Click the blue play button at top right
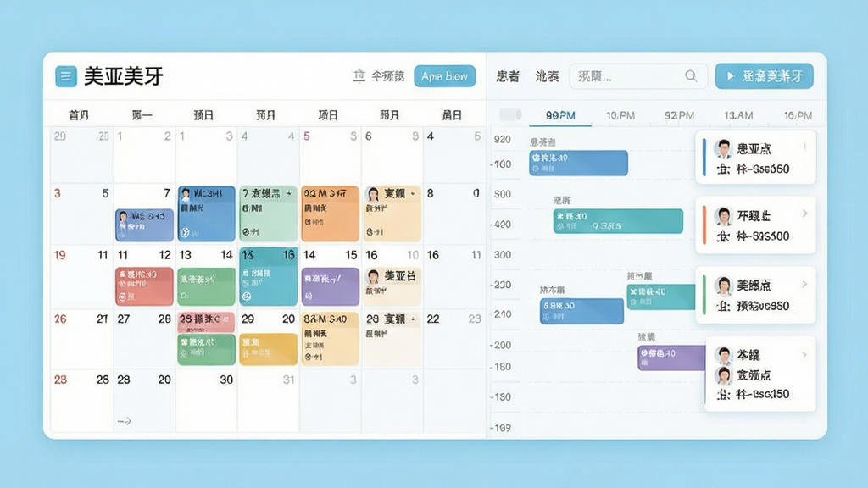This screenshot has height=488, width=868. [764, 76]
